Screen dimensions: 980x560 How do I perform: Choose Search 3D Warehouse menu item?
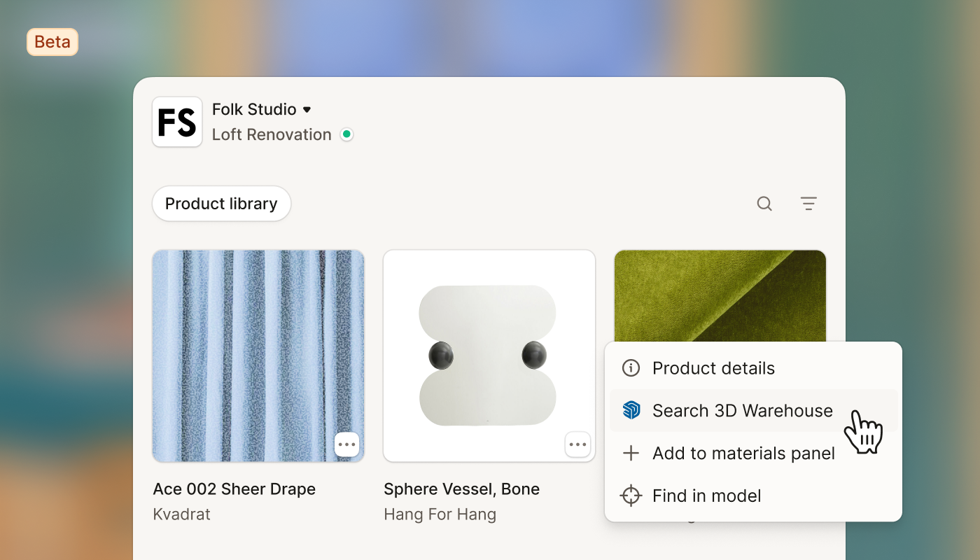point(753,410)
